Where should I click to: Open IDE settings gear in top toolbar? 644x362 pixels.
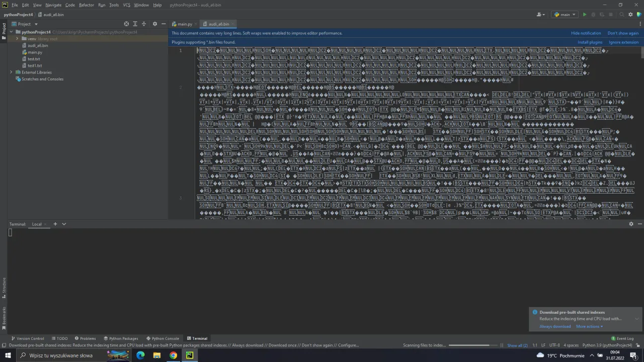(x=630, y=15)
